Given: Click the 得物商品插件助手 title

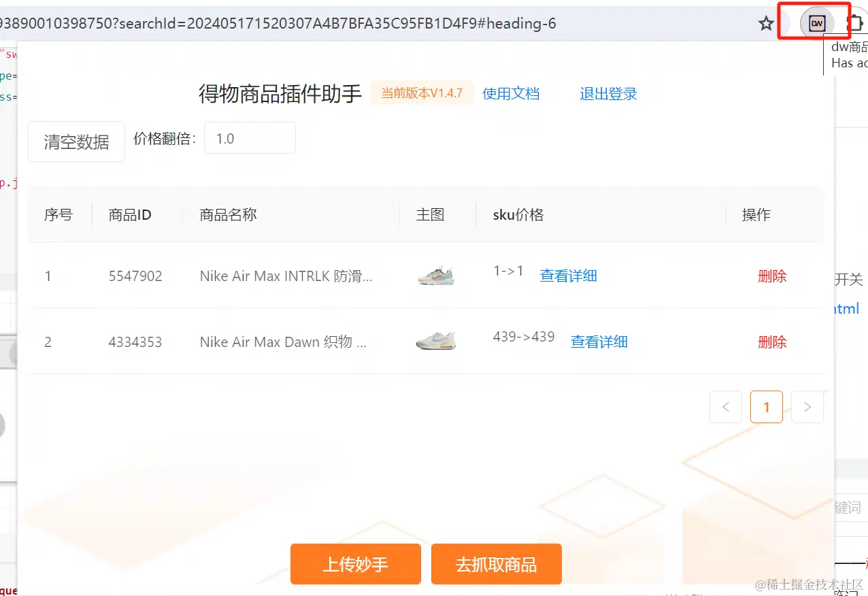Looking at the screenshot, I should click(x=280, y=94).
